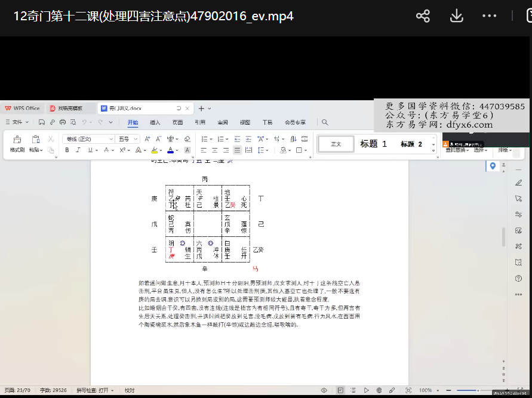Open the font name dropdown 等线 (正文)

(88, 139)
